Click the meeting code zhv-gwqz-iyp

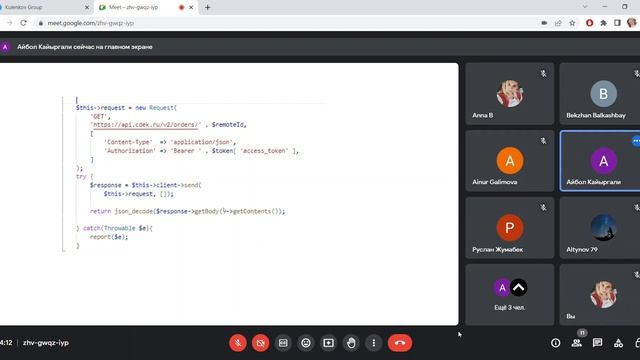tap(46, 343)
